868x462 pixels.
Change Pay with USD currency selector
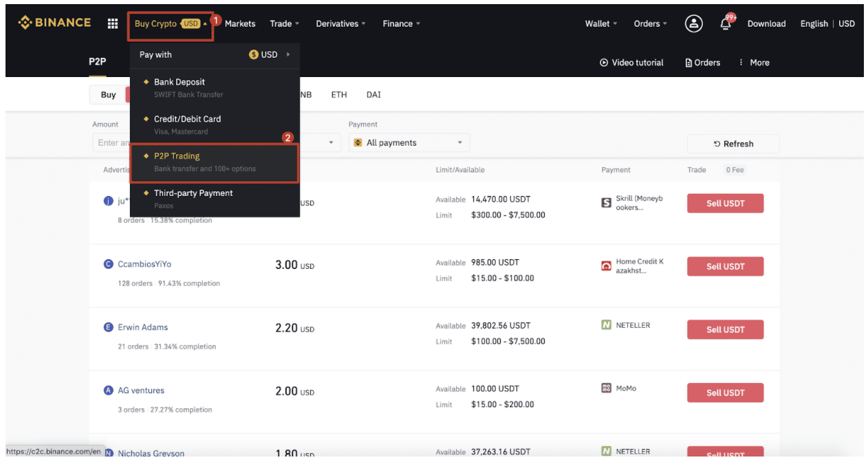coord(270,55)
